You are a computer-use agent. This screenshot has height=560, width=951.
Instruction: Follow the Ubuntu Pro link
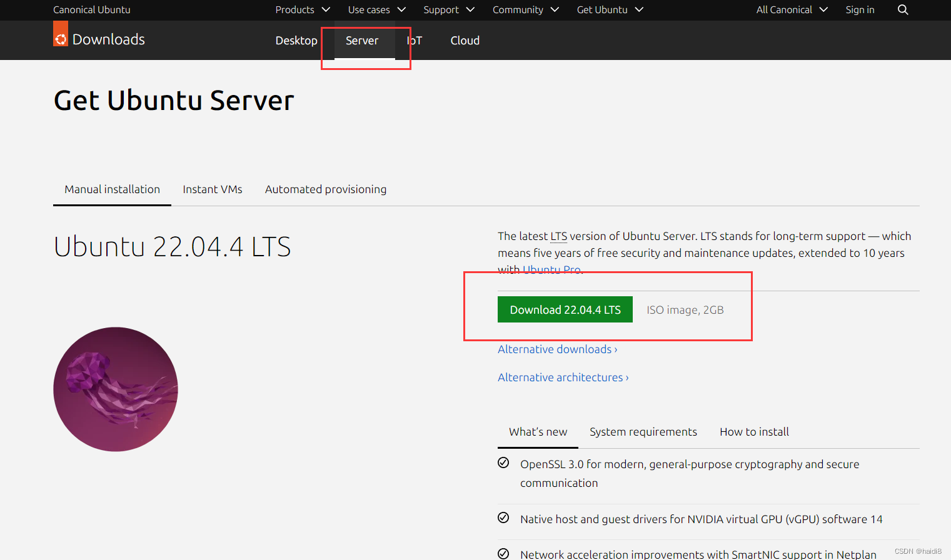tap(552, 270)
